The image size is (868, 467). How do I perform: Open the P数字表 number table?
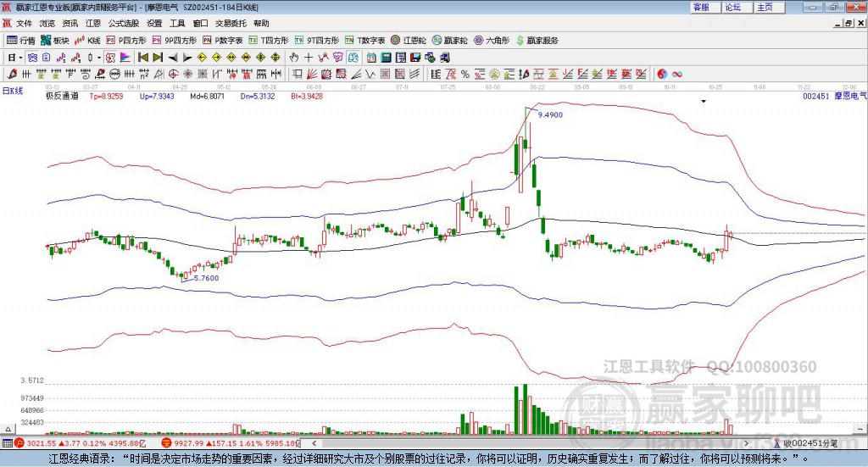tap(223, 41)
